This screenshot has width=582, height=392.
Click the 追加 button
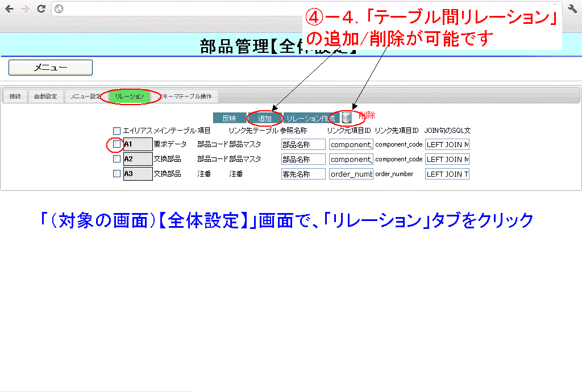point(265,118)
